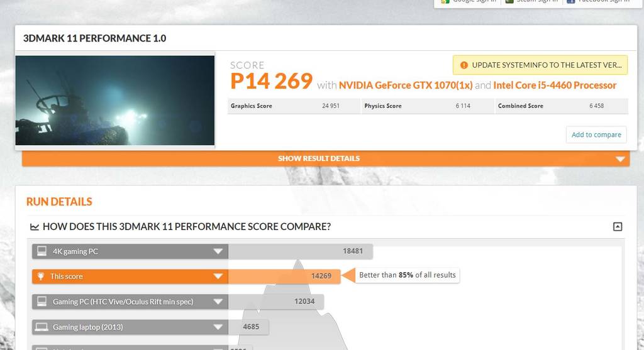
Task: Click the orange 14269 score bar
Action: click(284, 276)
